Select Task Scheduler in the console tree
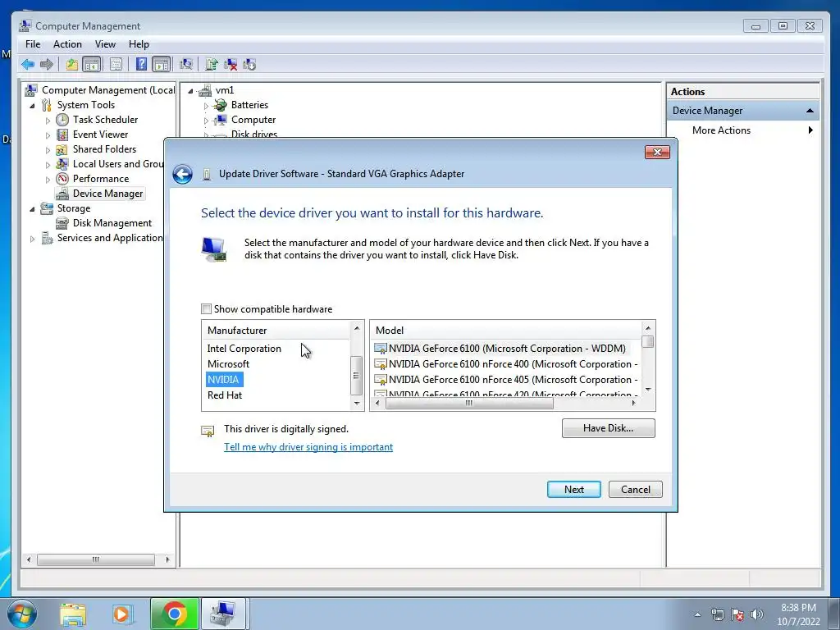 (105, 120)
